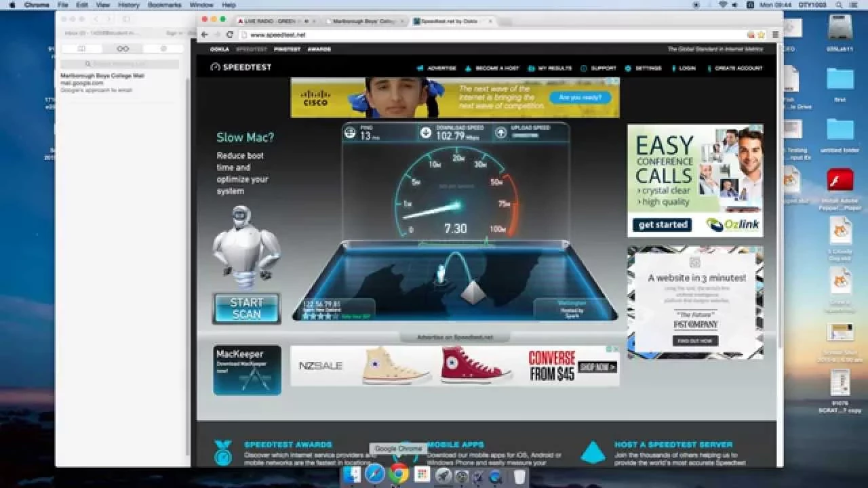Bookmark the page with the star icon
The height and width of the screenshot is (488, 868).
coord(761,35)
